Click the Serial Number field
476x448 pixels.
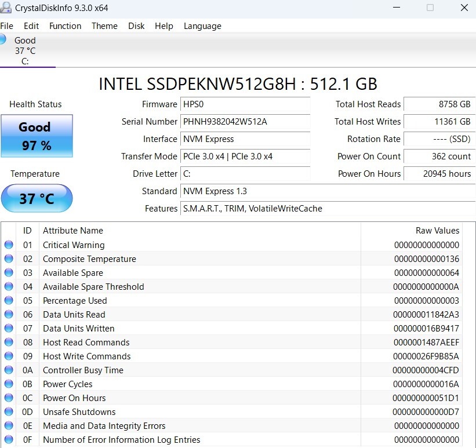pos(245,122)
